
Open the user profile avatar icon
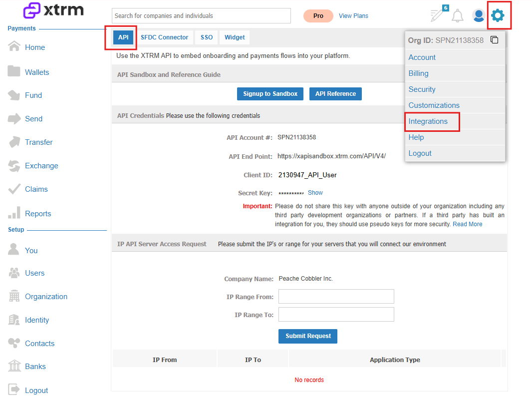pyautogui.click(x=479, y=15)
